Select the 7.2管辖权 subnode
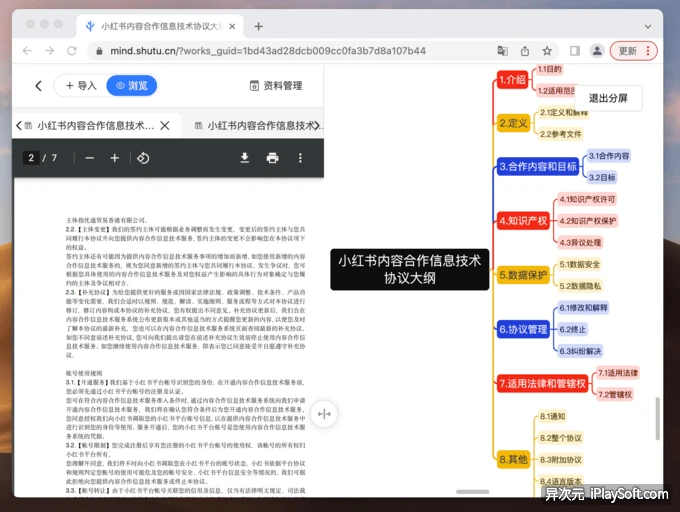 [x=615, y=395]
